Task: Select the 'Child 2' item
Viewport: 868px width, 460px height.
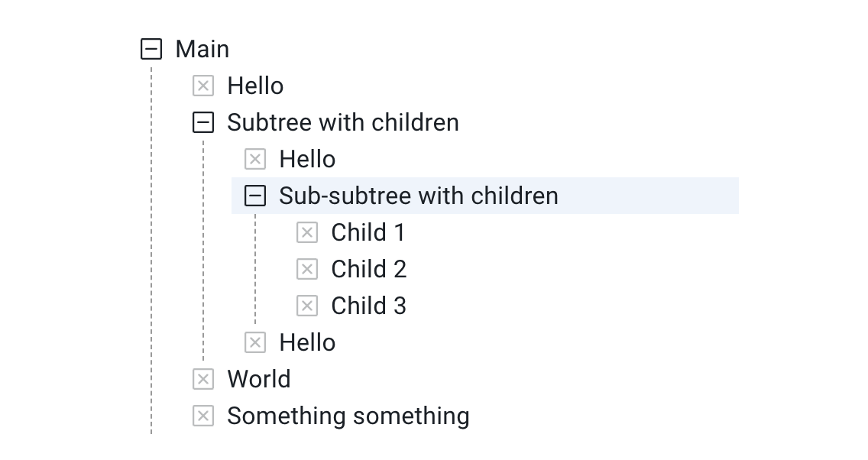Action: click(368, 269)
